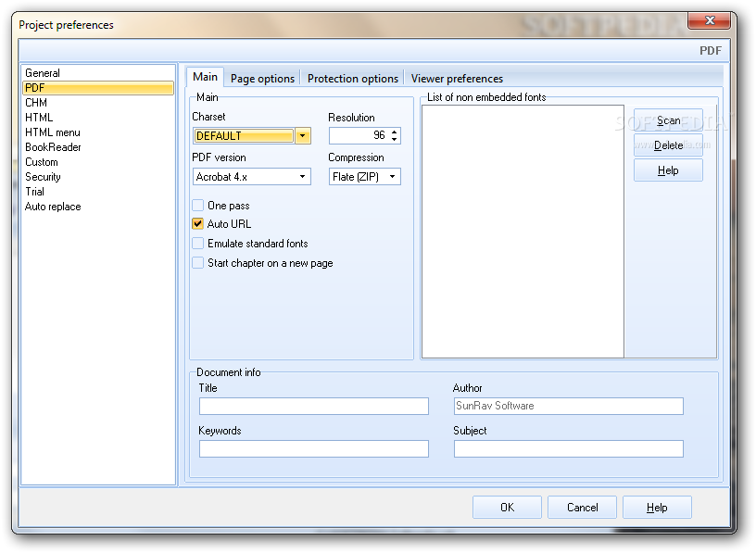
Task: Click the Keywords input field
Action: [x=314, y=449]
